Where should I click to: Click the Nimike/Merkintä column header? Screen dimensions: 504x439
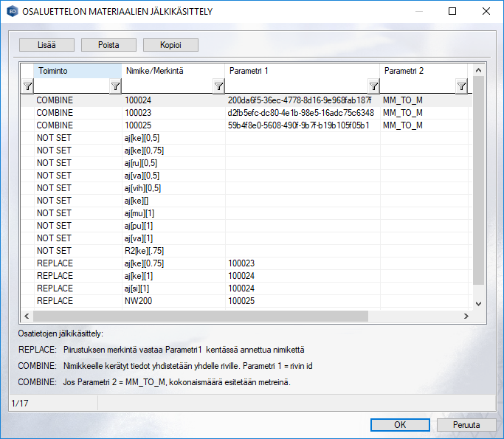click(173, 71)
